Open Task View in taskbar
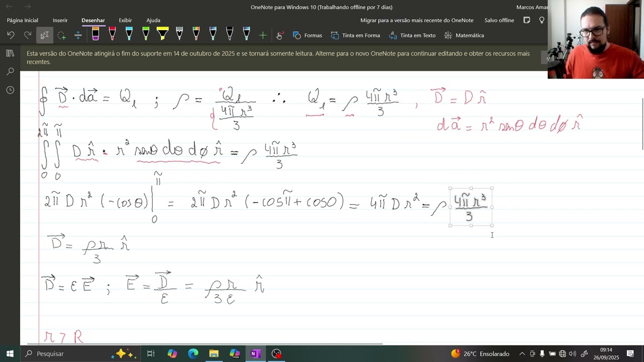This screenshot has height=362, width=644. pos(151,353)
